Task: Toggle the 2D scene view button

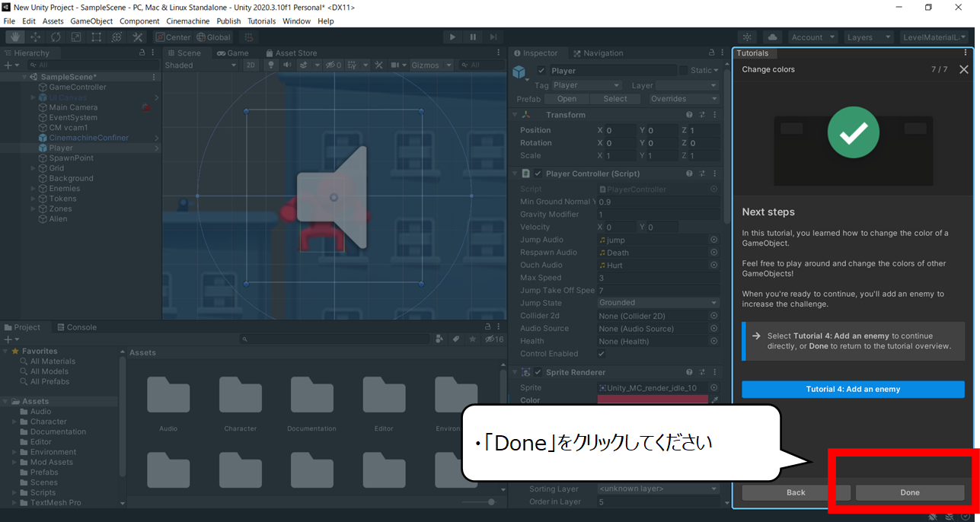Action: click(x=251, y=65)
